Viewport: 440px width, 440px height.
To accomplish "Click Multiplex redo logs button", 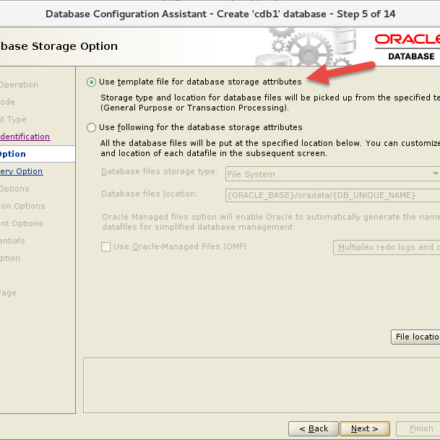I will click(387, 247).
